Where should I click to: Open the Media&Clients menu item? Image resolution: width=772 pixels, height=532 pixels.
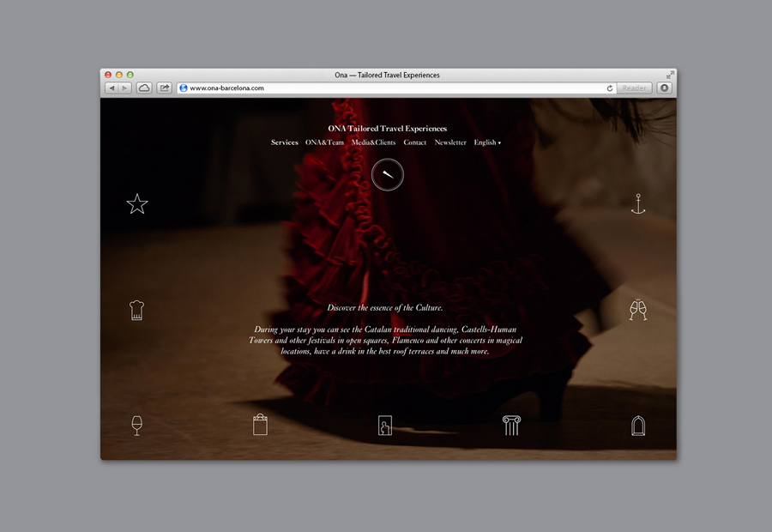tap(374, 142)
